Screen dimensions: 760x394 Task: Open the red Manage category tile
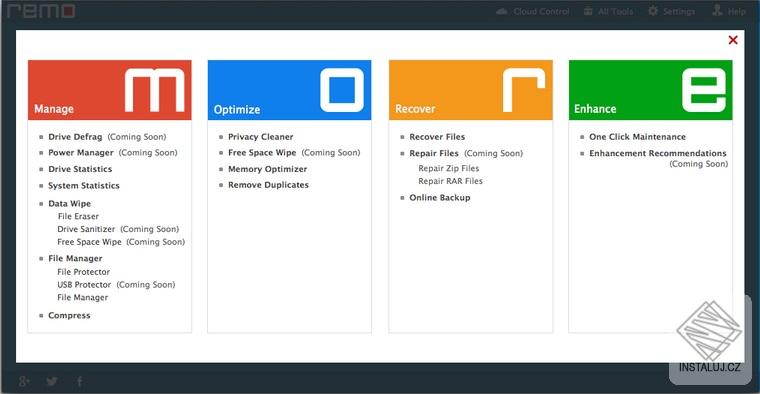[x=110, y=90]
